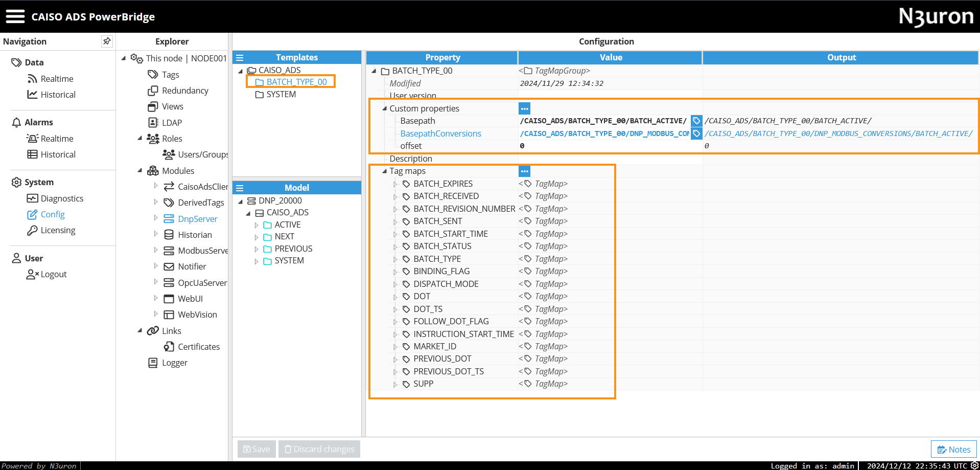Collapse the Links node

pos(139,331)
